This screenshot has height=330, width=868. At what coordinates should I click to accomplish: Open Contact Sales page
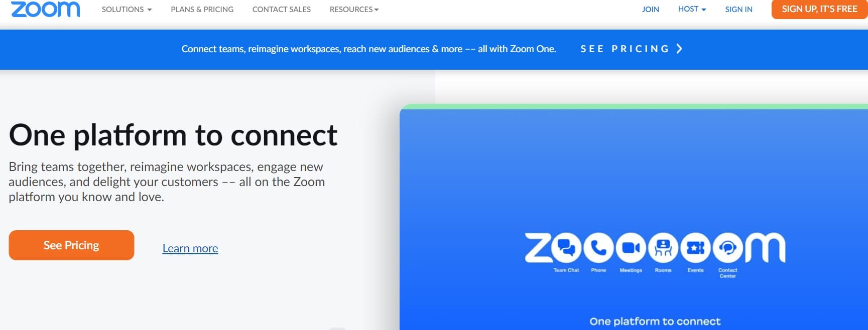point(281,10)
